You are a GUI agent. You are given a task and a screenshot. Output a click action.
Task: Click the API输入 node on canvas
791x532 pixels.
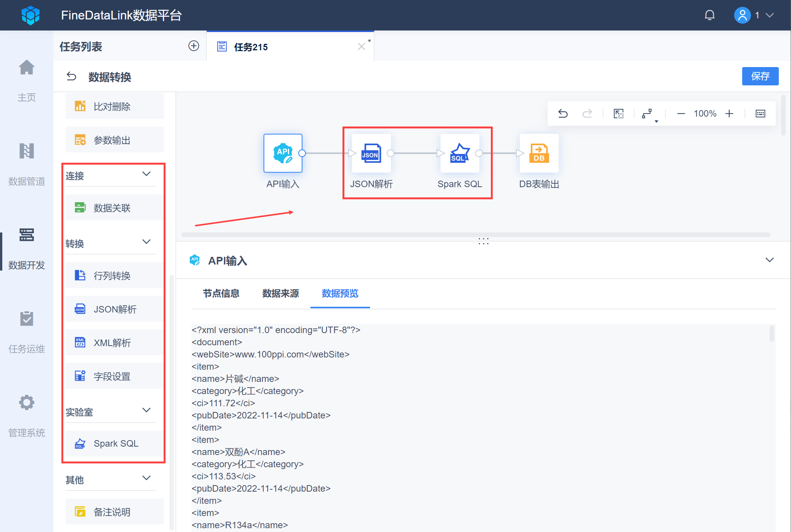[283, 153]
